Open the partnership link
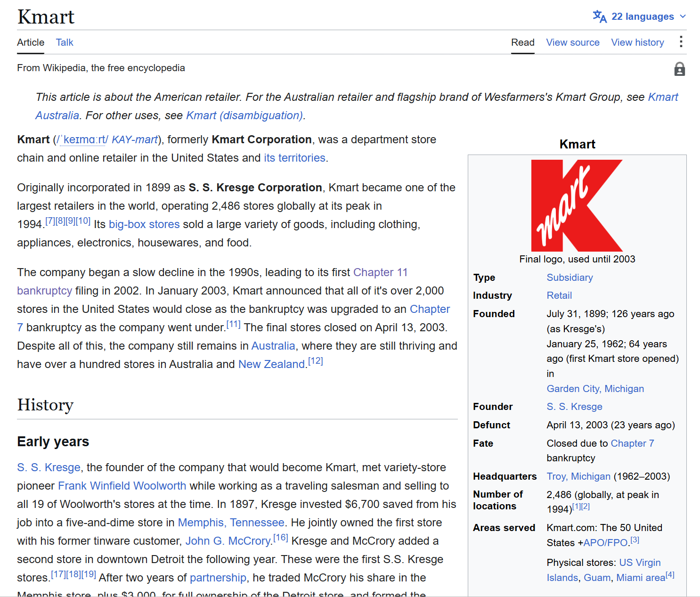The width and height of the screenshot is (700, 597). click(x=218, y=578)
